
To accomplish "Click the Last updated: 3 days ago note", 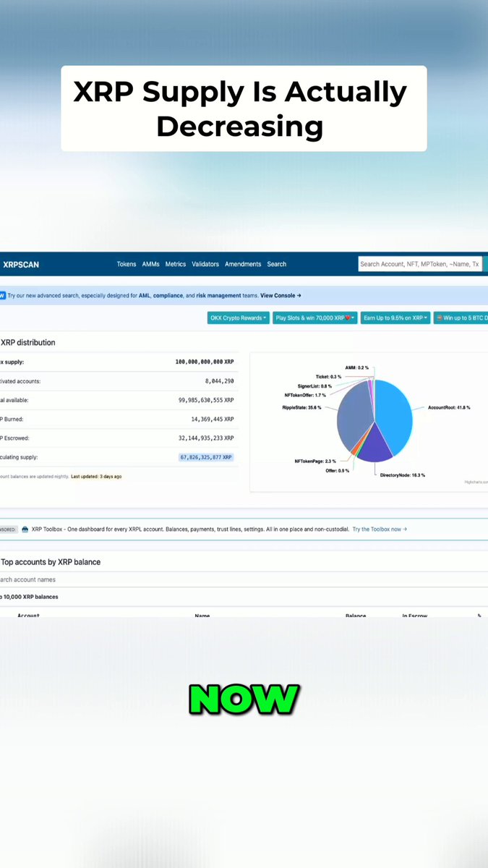I will [x=96, y=477].
